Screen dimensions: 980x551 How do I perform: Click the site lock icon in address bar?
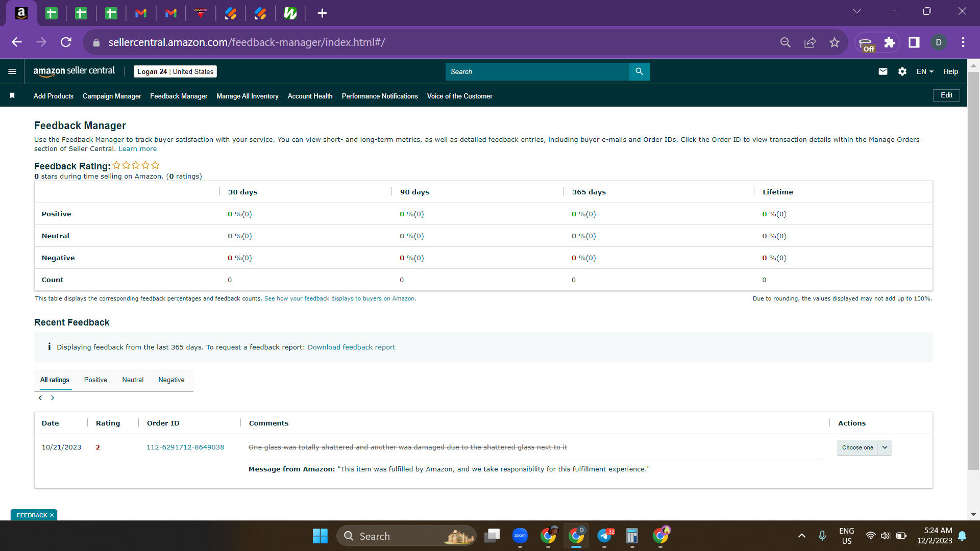pyautogui.click(x=96, y=42)
